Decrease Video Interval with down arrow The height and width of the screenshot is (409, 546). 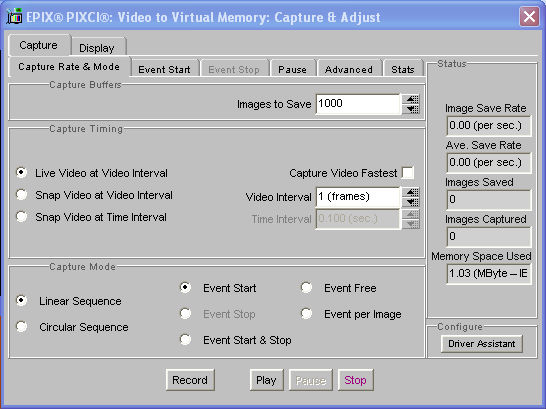coord(411,202)
